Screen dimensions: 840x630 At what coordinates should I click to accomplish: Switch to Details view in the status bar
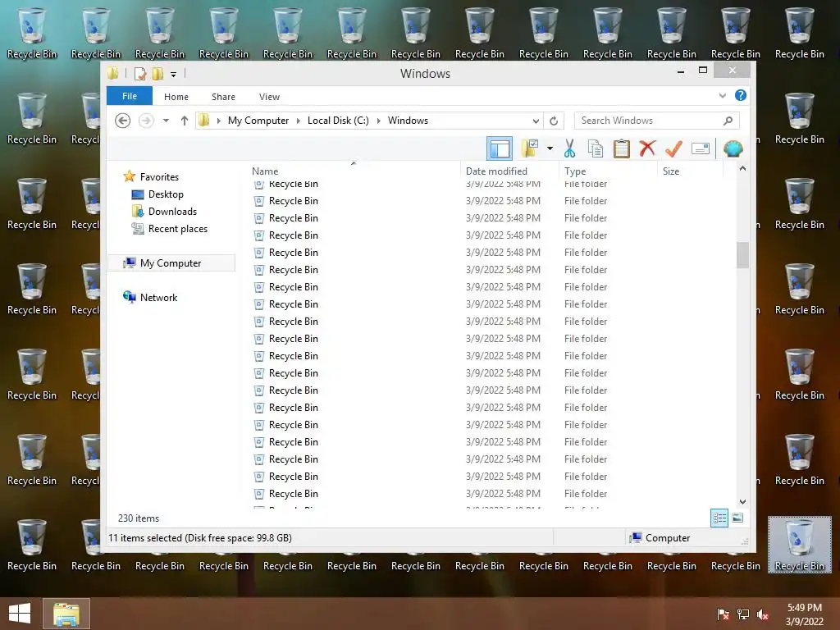719,518
